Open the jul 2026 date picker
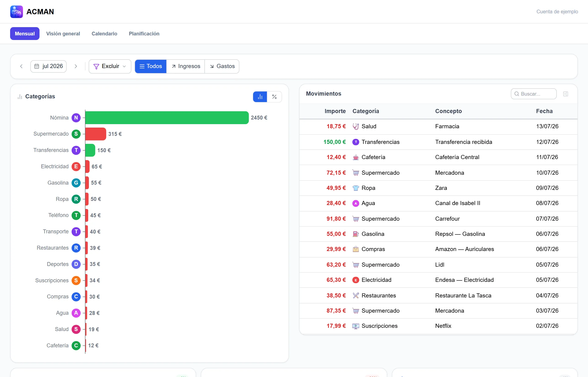The width and height of the screenshot is (588, 377). point(48,66)
